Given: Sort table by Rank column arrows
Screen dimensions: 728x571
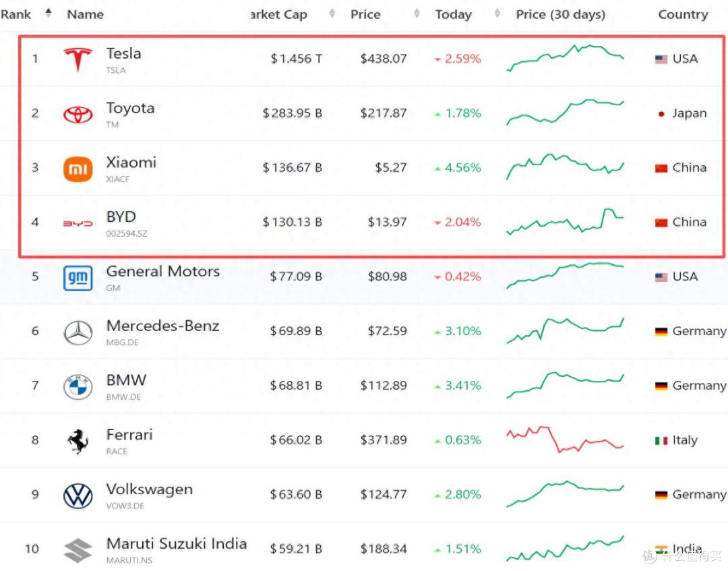Looking at the screenshot, I should (x=48, y=13).
